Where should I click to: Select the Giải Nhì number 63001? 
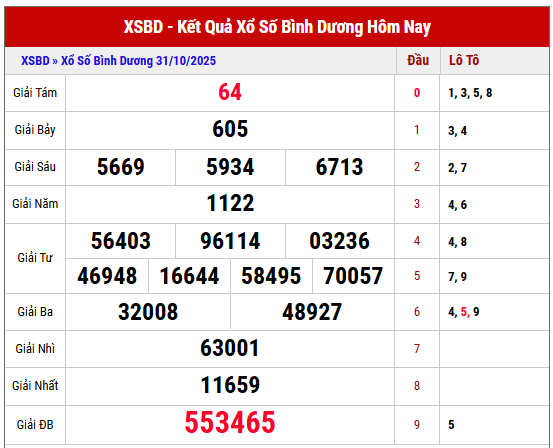[230, 348]
